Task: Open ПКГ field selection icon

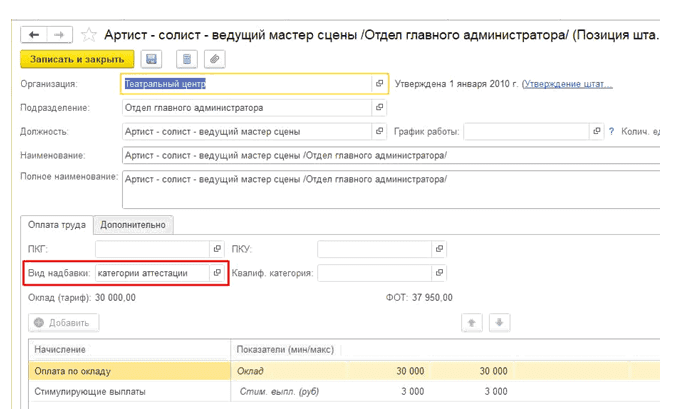Action: coord(217,249)
